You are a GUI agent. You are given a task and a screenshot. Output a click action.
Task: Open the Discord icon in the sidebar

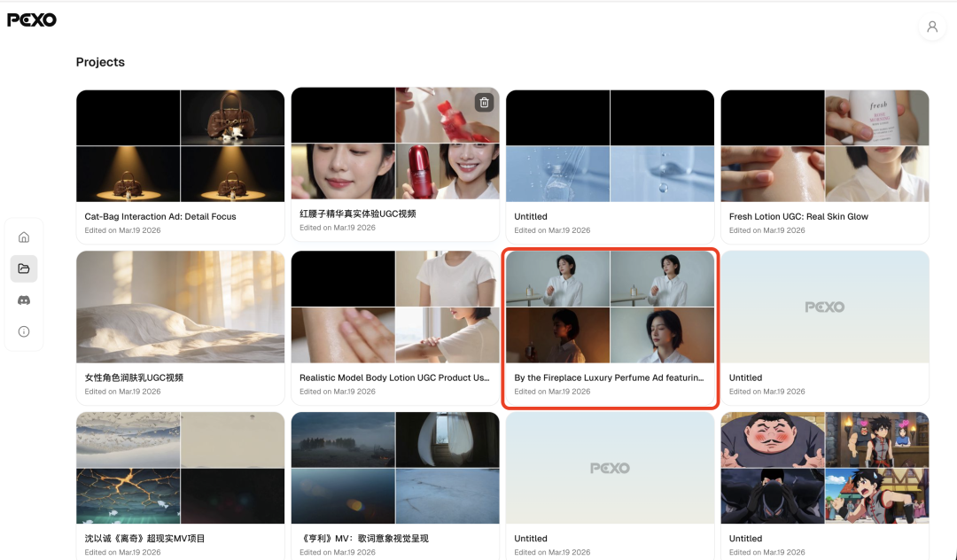[24, 300]
